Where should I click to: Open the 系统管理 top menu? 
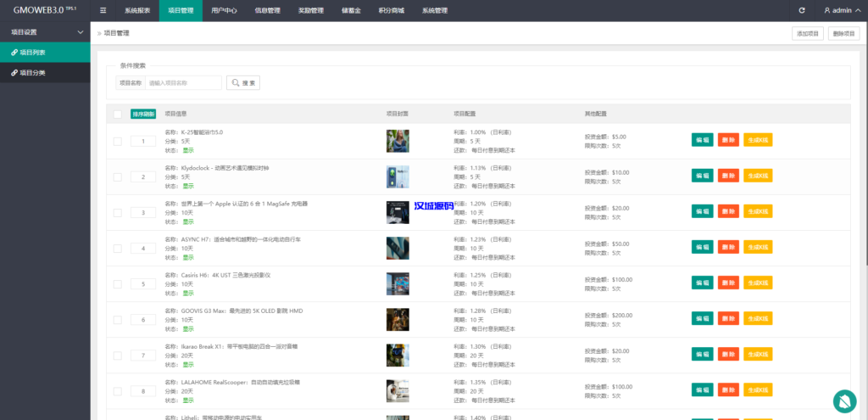click(x=434, y=10)
